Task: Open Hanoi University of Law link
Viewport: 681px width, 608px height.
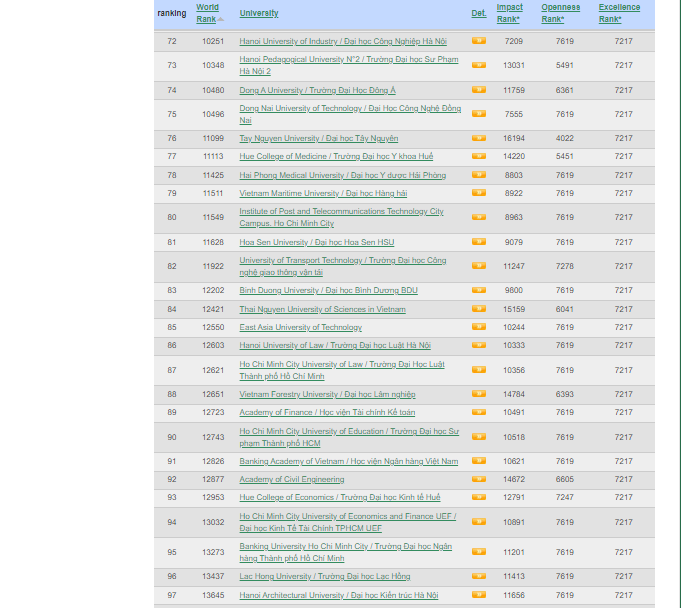Action: click(x=335, y=345)
